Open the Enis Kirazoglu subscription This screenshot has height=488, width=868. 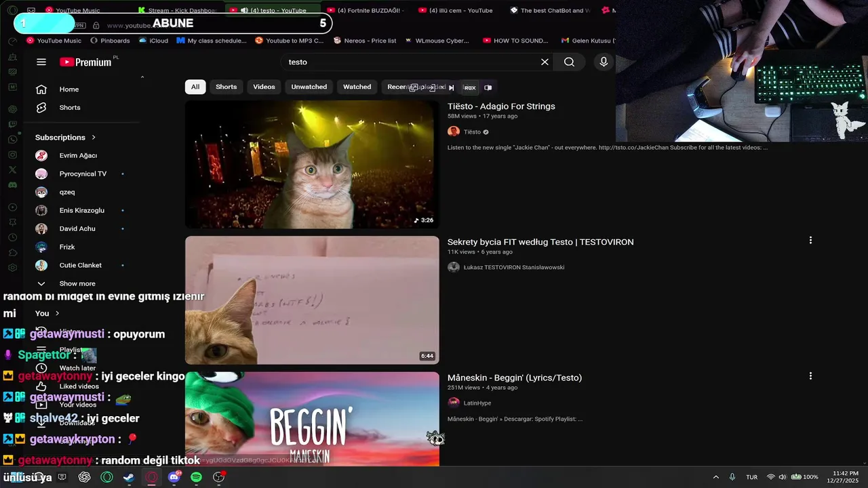point(82,210)
